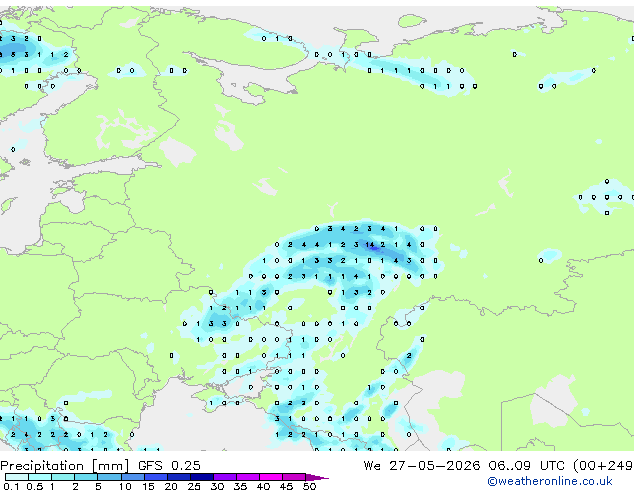634x490 pixels.
Task: Pick the legend swatch between 10 and 15
Action: pos(133,477)
